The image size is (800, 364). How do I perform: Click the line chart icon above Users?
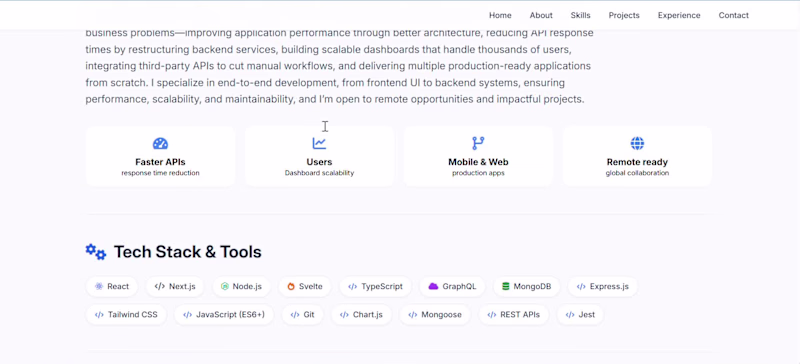[x=319, y=143]
